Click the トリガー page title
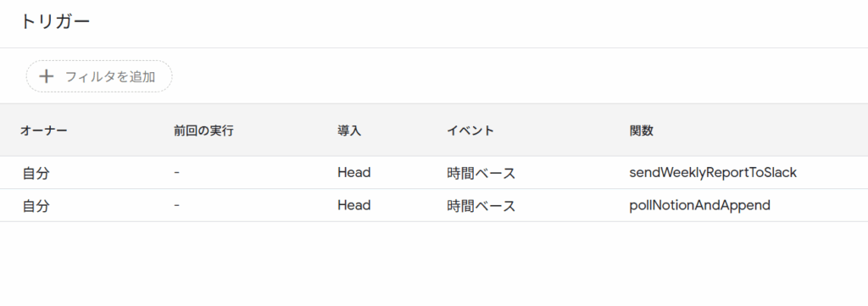Viewport: 868px width, 306px height. pyautogui.click(x=55, y=22)
